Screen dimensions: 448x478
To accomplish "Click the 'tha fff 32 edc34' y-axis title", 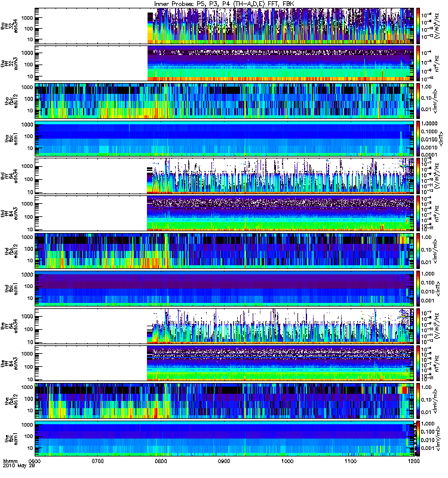I will pos(9,26).
